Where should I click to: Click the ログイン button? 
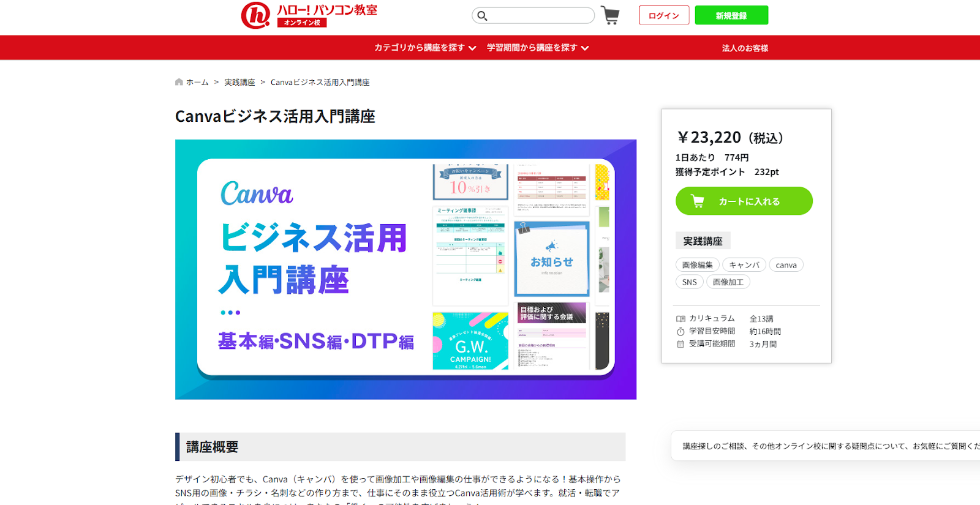(x=663, y=15)
